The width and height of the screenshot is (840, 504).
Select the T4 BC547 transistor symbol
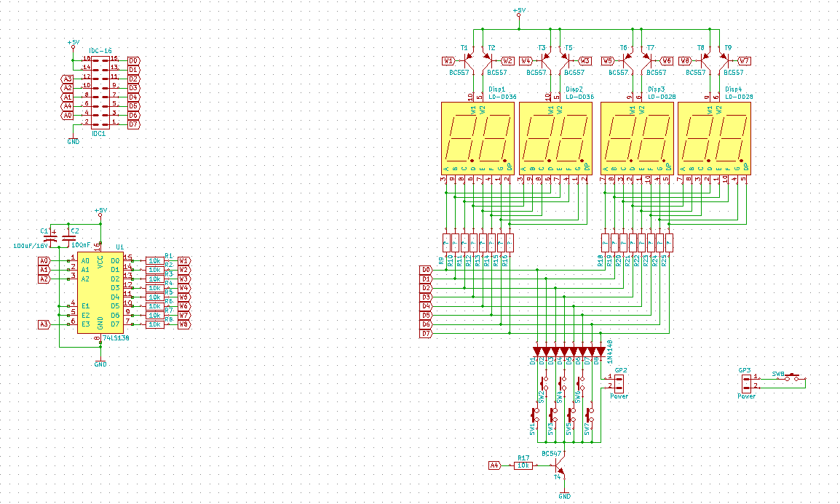(560, 466)
